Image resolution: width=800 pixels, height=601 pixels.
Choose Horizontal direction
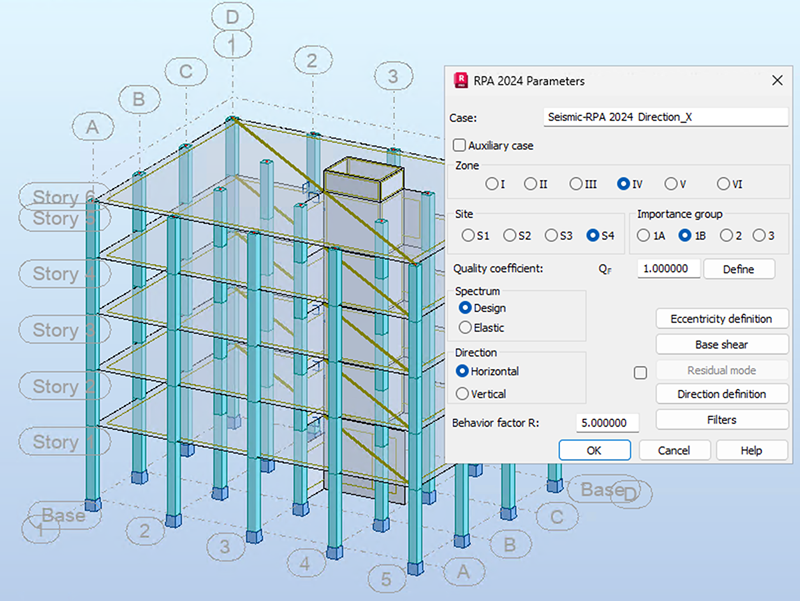(462, 371)
